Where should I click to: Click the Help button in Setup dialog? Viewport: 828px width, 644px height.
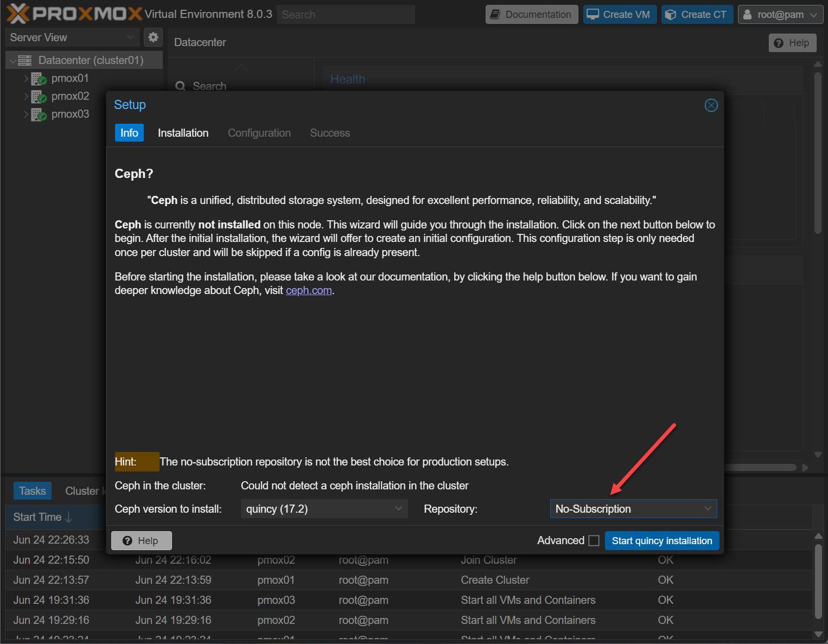(x=141, y=541)
